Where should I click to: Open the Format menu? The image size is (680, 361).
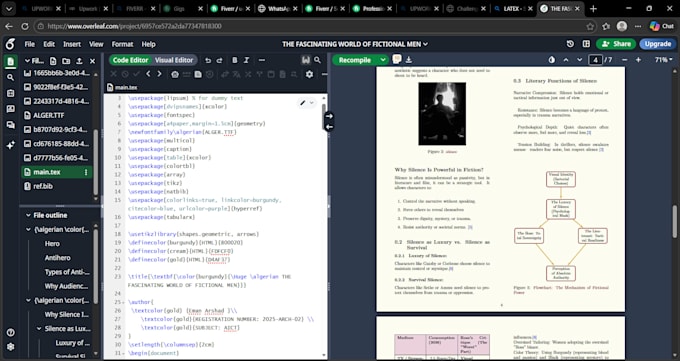[x=122, y=44]
